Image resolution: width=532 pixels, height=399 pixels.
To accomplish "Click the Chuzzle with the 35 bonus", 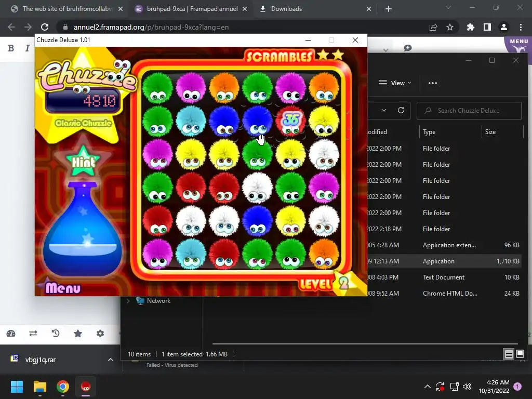I will click(x=291, y=121).
